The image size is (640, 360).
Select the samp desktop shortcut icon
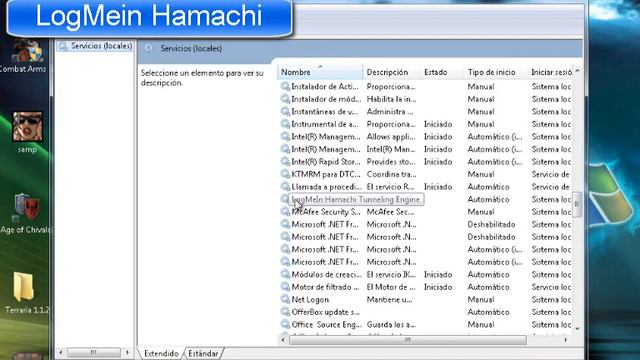point(27,127)
